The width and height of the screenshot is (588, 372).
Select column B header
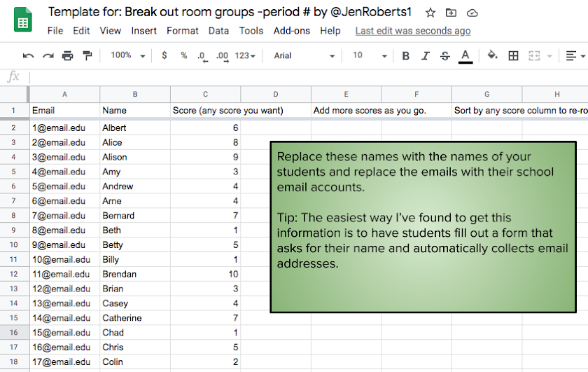click(135, 94)
